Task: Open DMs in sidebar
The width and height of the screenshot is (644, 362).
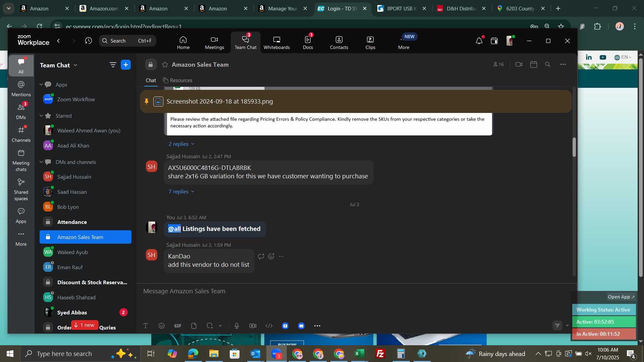Action: 21,112
